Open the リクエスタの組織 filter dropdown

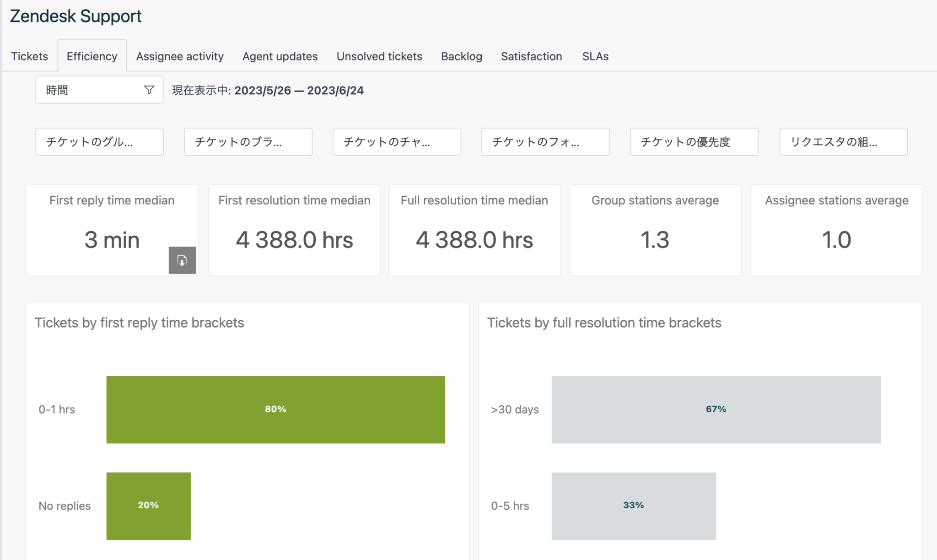click(843, 142)
